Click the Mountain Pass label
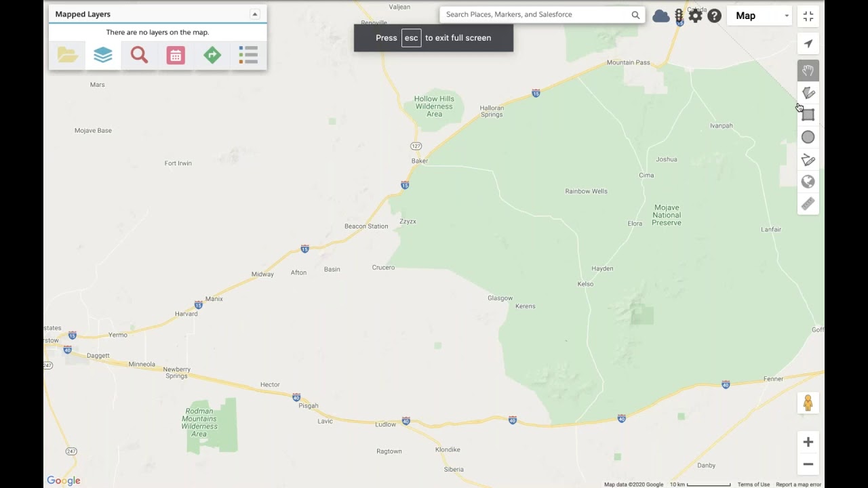This screenshot has height=488, width=868. click(x=629, y=62)
